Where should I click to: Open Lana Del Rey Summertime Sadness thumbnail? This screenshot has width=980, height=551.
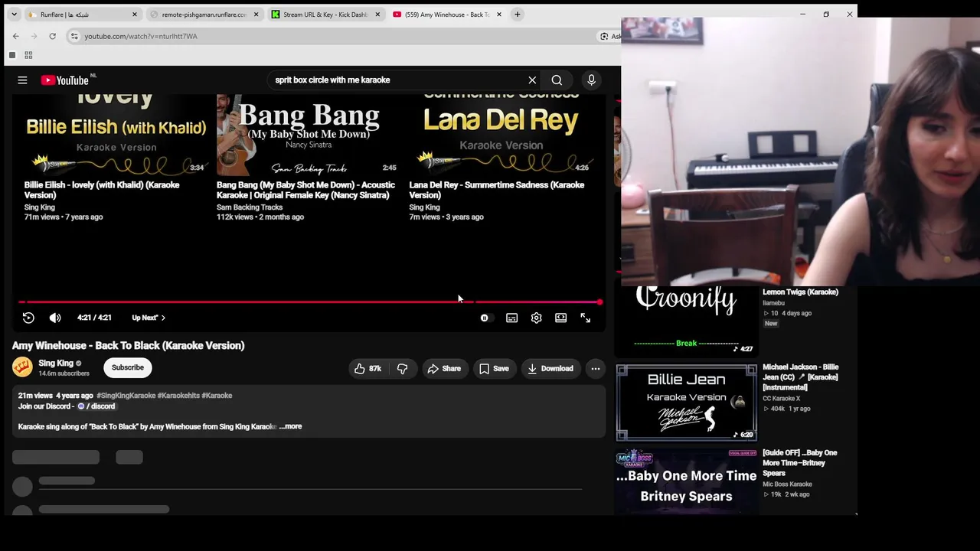(x=501, y=135)
